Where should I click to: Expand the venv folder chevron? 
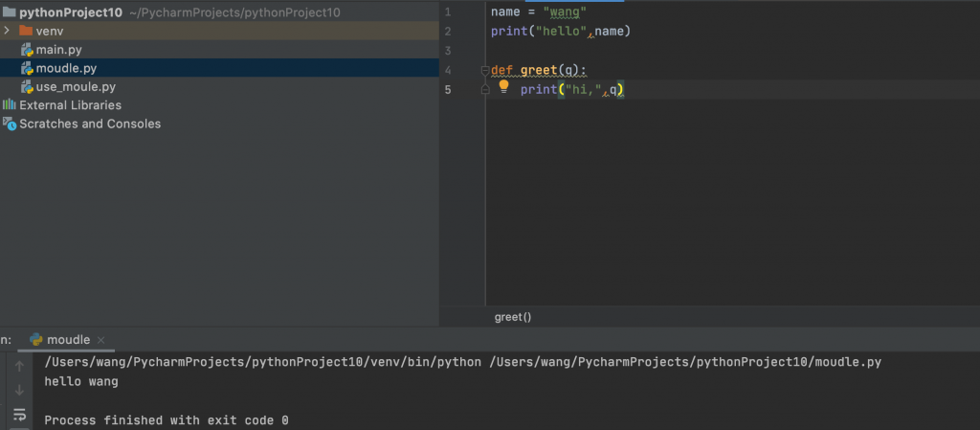[x=7, y=30]
